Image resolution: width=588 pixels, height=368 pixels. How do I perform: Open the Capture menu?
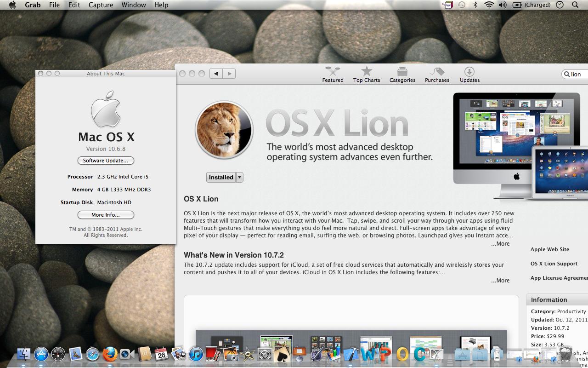pyautogui.click(x=101, y=5)
